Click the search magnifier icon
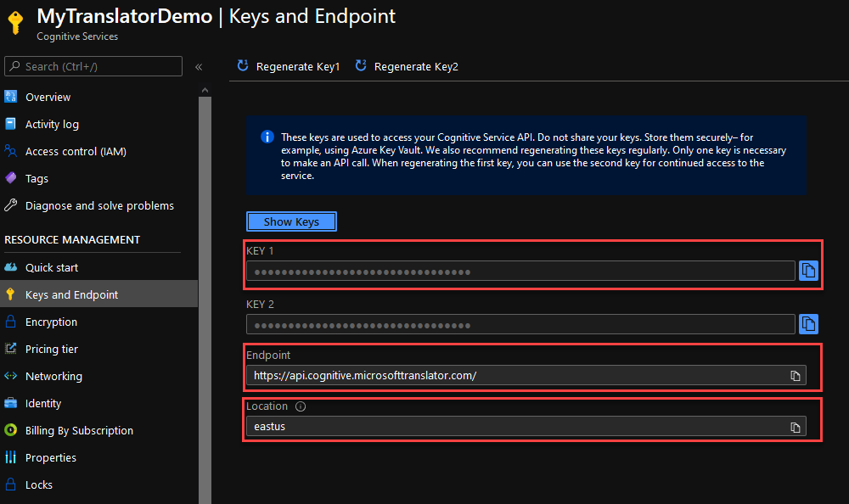The image size is (849, 504). 14,66
